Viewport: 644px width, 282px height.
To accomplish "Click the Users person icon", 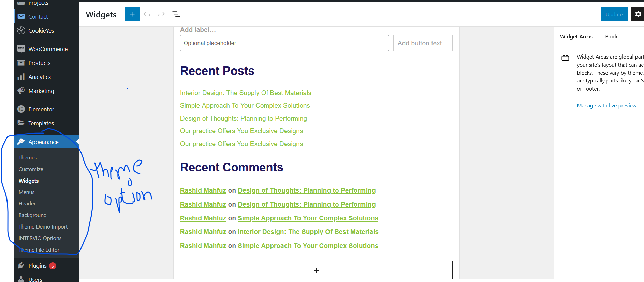I will (x=21, y=279).
